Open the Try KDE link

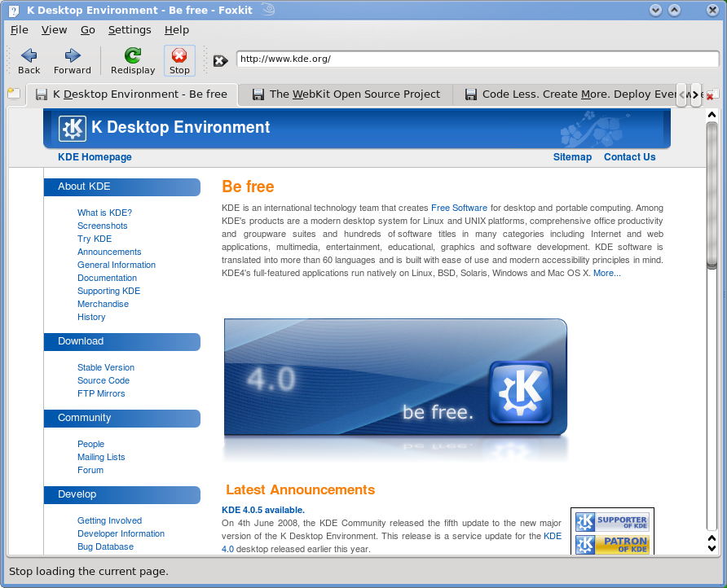coord(95,239)
